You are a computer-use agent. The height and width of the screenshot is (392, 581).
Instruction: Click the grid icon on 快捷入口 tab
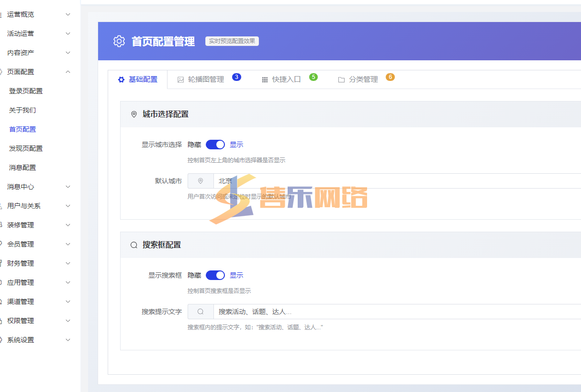pos(265,79)
